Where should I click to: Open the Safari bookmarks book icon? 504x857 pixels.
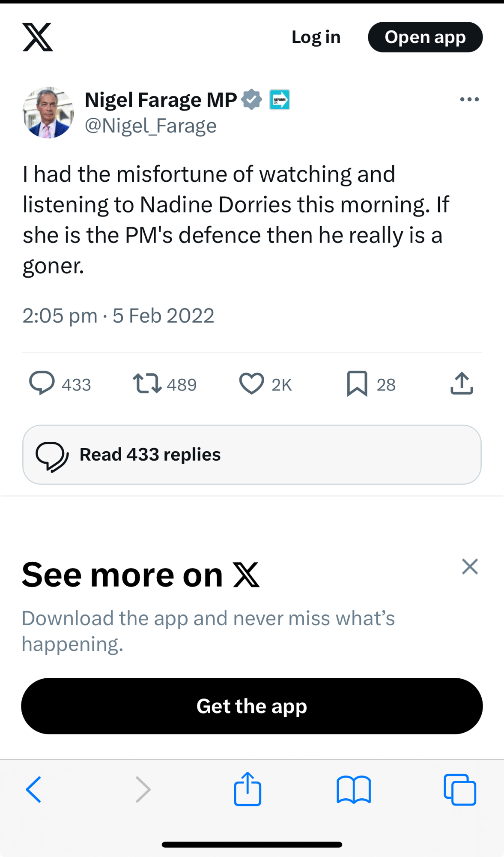[x=354, y=789]
